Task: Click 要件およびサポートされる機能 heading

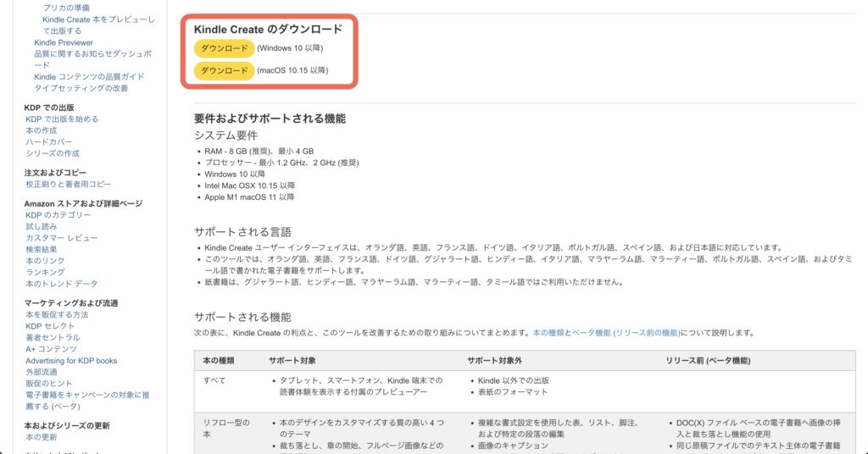Action: point(270,119)
